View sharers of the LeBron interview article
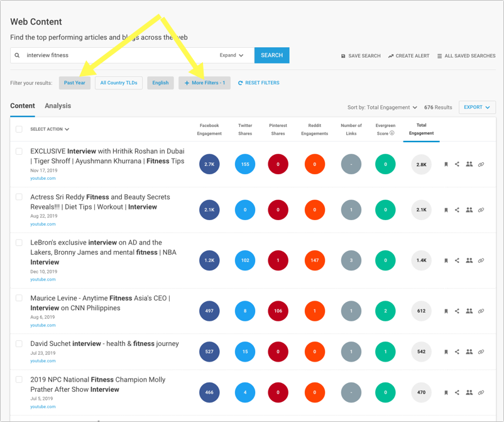This screenshot has height=422, width=504. click(x=469, y=260)
